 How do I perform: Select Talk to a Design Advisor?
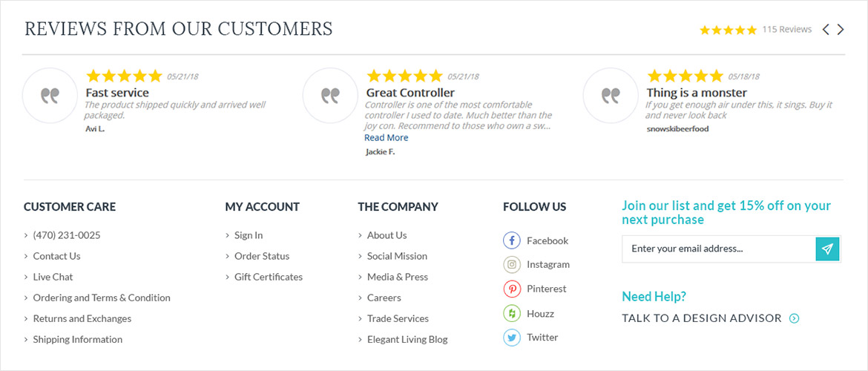(x=702, y=318)
